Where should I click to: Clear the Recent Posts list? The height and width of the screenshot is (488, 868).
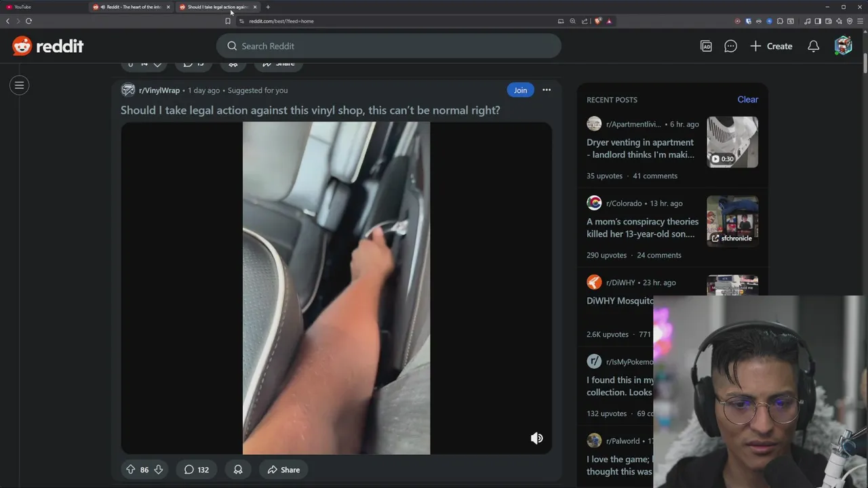point(747,100)
